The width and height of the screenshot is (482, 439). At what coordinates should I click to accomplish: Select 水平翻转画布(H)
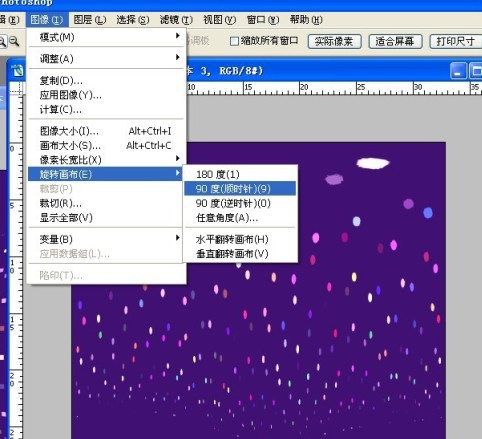click(x=240, y=239)
